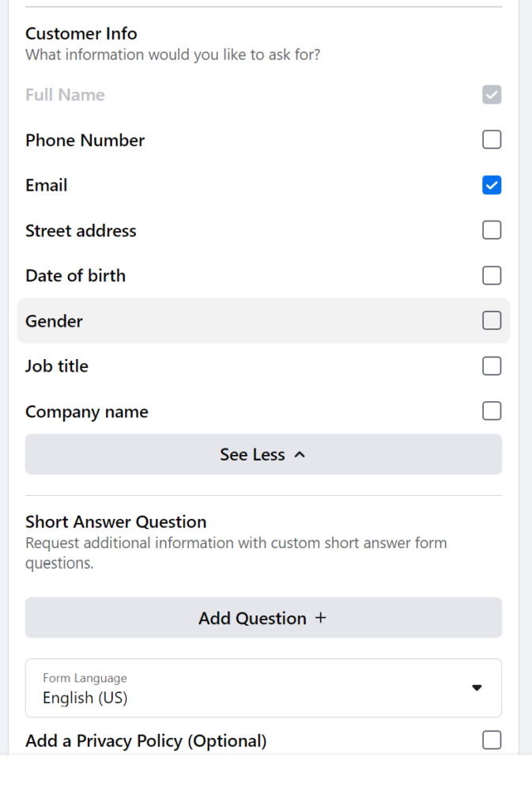Add a Short Answer Question

click(263, 618)
